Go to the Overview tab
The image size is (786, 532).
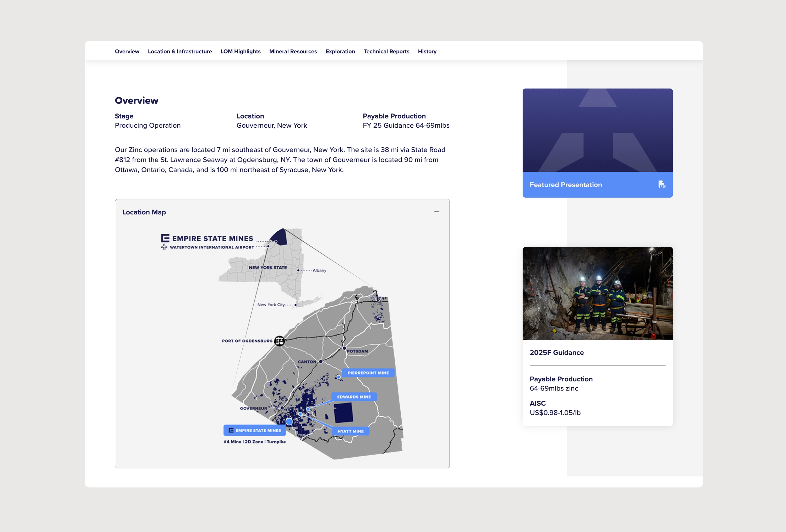[127, 51]
